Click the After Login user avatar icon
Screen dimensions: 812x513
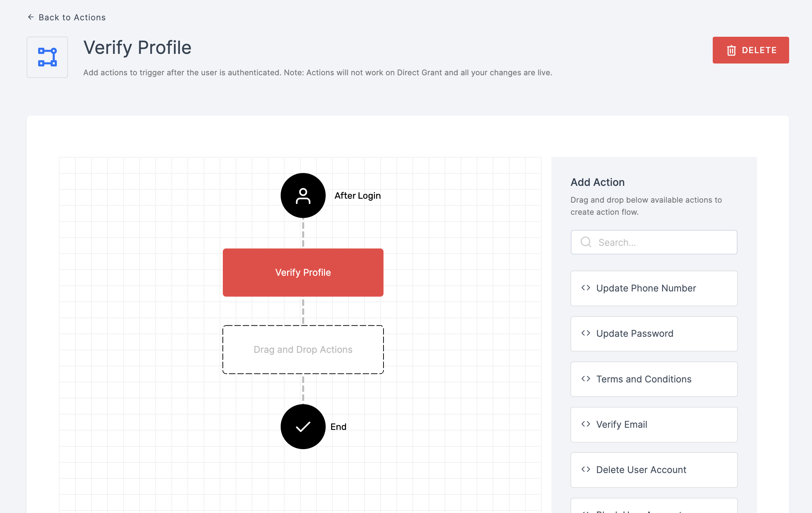click(x=303, y=195)
